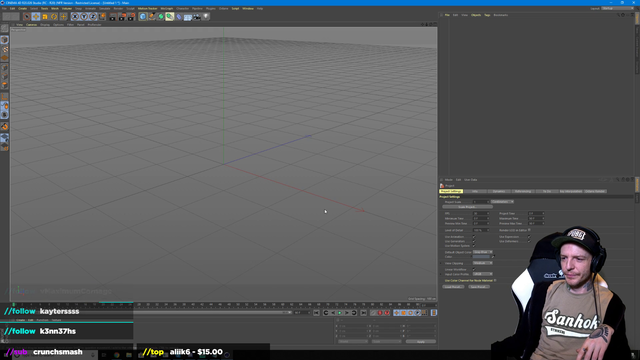640x360 pixels.
Task: Open viewport Cameras menu
Action: point(31,24)
